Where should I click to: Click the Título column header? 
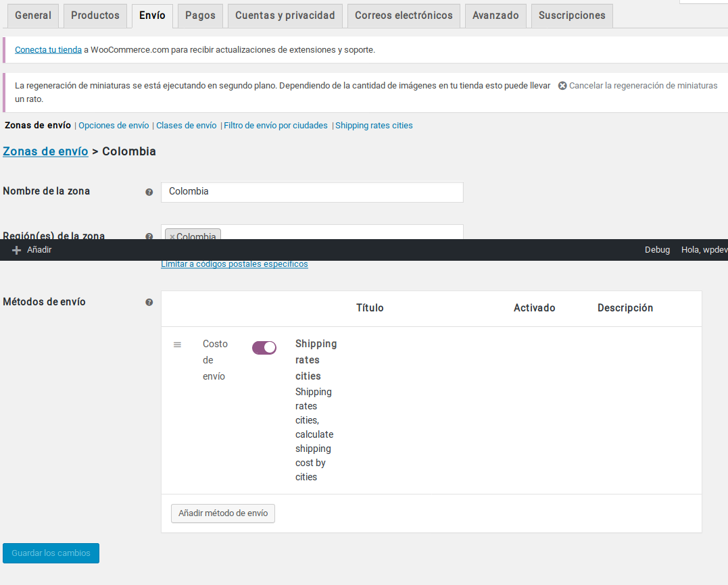click(370, 308)
